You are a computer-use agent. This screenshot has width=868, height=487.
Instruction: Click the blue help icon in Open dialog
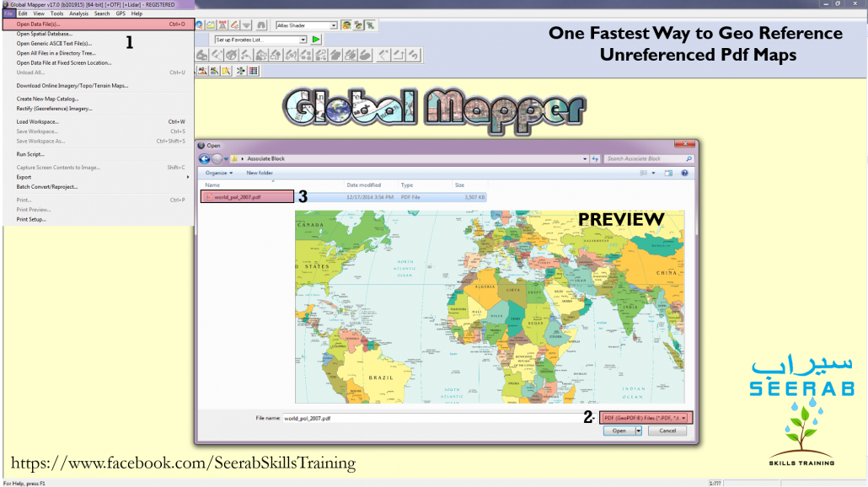coord(684,174)
